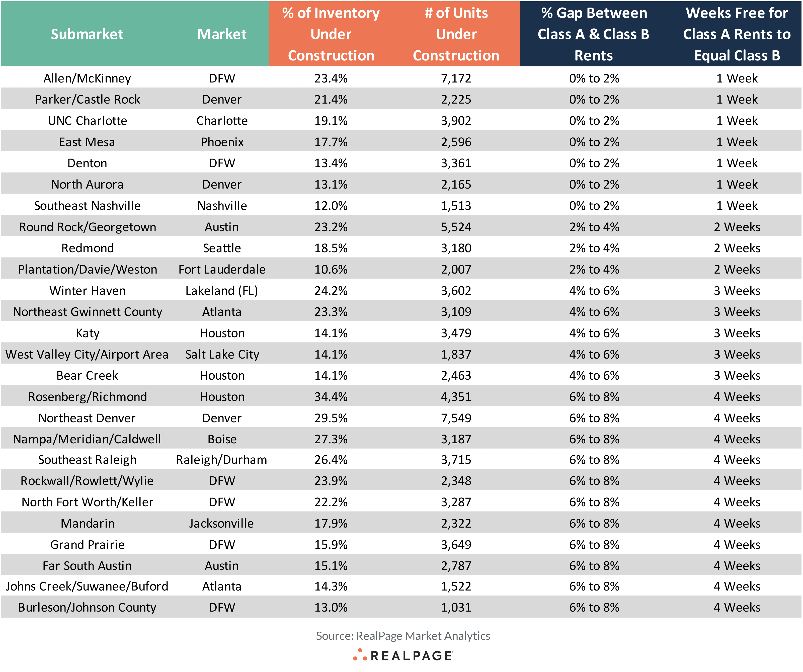Select the Nampa/Meridian/Caldwell submarket cell
Screen dimensions: 803x672
87,439
